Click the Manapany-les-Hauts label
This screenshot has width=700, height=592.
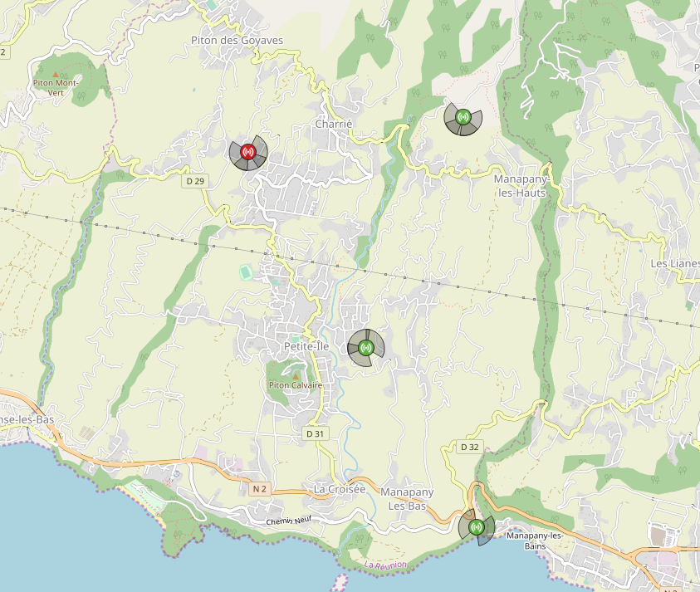pyautogui.click(x=521, y=186)
